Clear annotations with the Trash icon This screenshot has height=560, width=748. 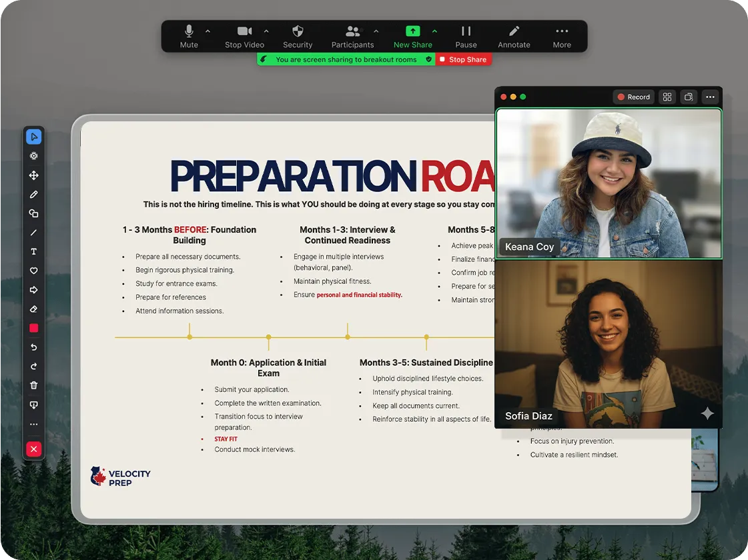pyautogui.click(x=34, y=385)
